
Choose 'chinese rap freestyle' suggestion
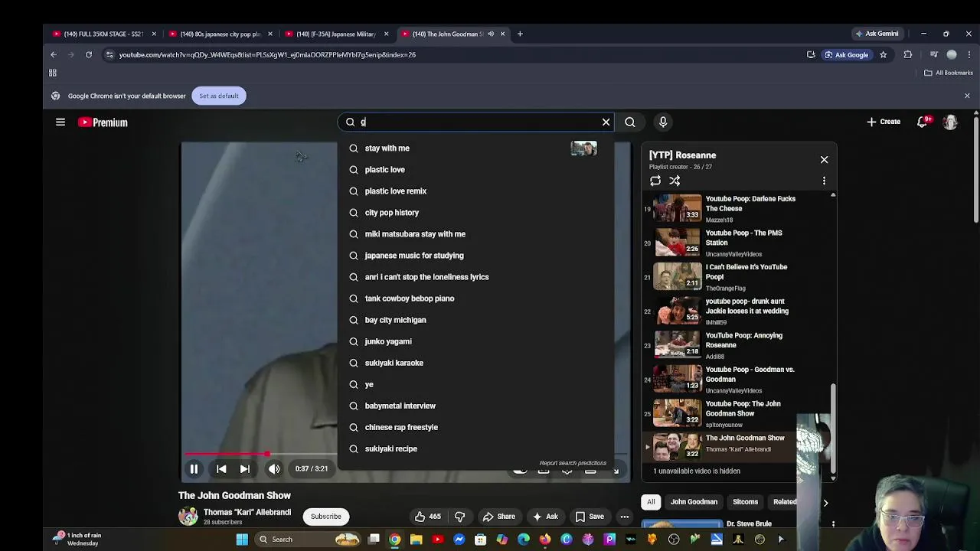(x=475, y=427)
